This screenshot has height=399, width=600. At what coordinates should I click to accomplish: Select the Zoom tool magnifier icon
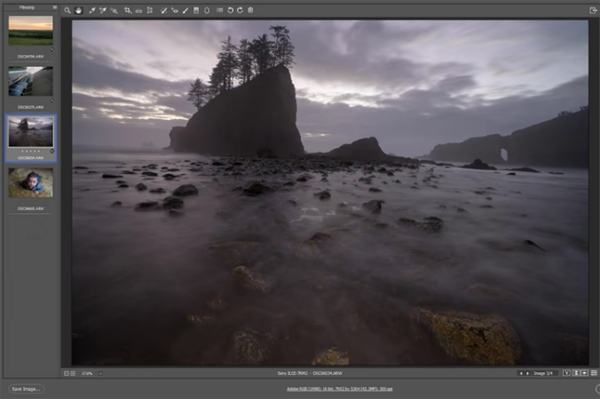(x=67, y=10)
